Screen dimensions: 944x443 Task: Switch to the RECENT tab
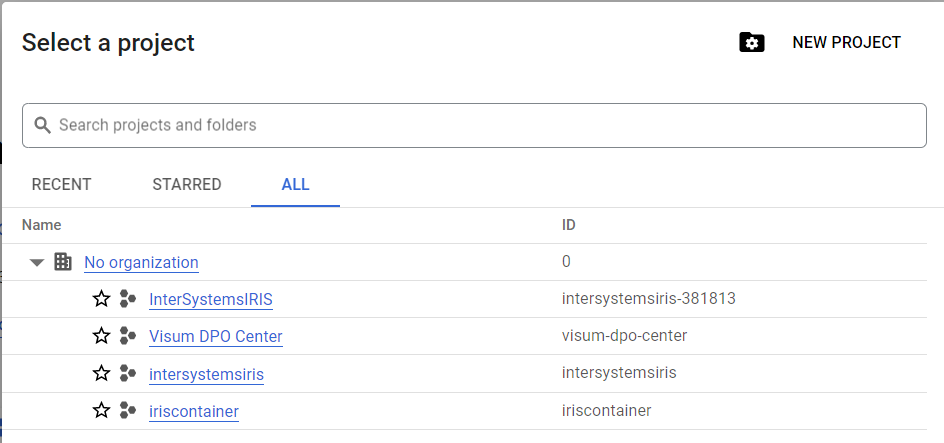[x=61, y=184]
